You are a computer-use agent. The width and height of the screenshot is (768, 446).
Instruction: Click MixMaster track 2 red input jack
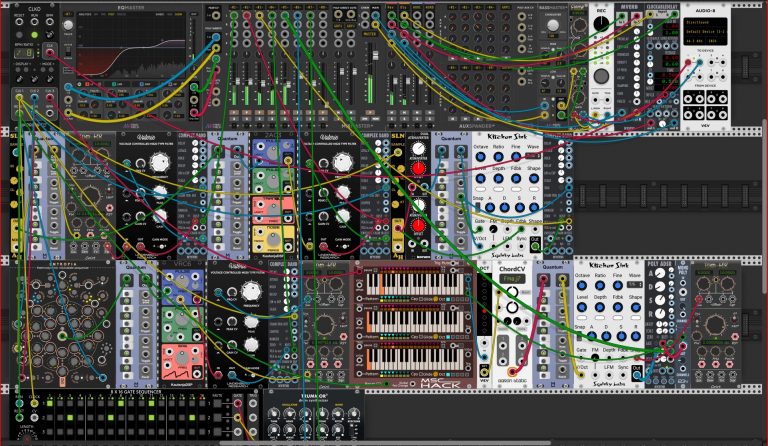pyautogui.click(x=246, y=16)
